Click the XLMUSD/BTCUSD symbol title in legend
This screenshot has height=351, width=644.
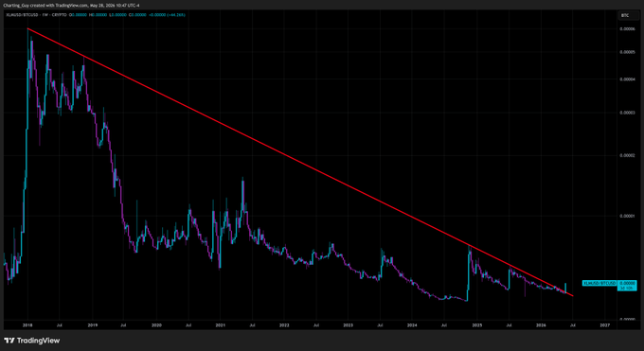click(x=23, y=15)
